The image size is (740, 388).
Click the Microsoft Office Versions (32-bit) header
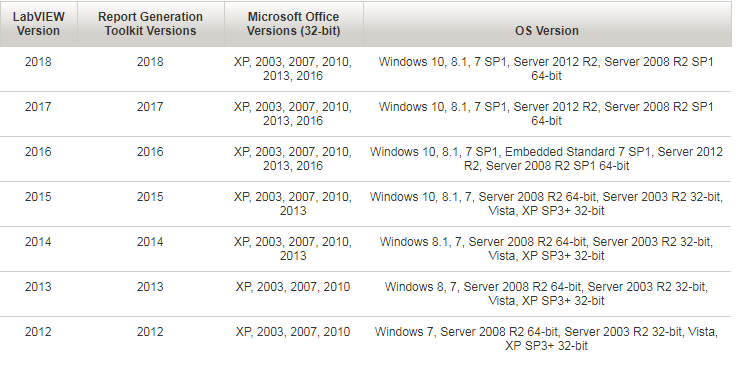point(294,24)
